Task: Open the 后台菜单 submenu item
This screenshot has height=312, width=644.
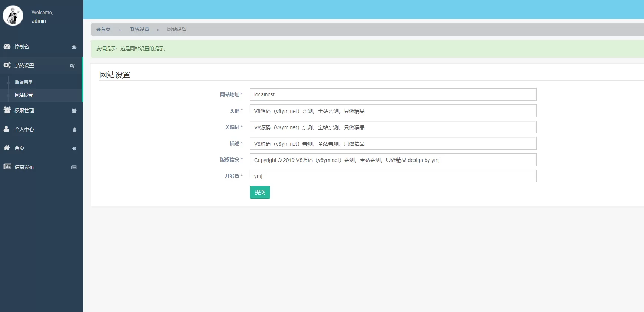Action: click(x=24, y=82)
